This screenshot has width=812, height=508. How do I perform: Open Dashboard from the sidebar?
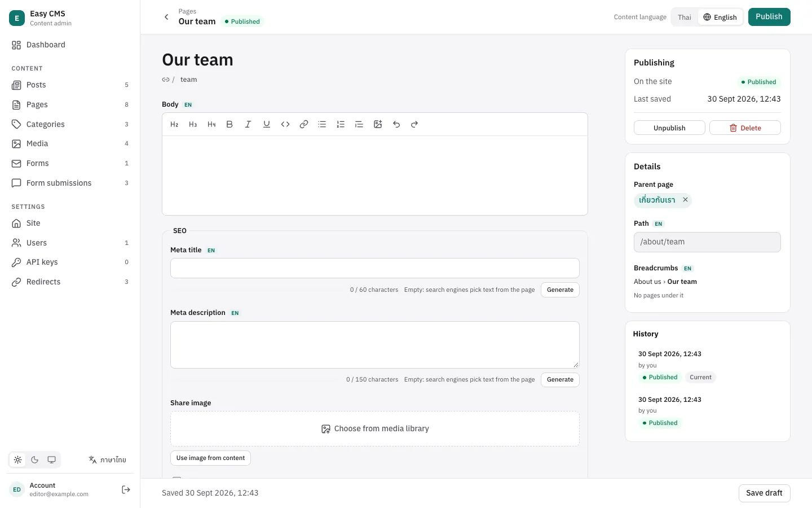(x=70, y=45)
